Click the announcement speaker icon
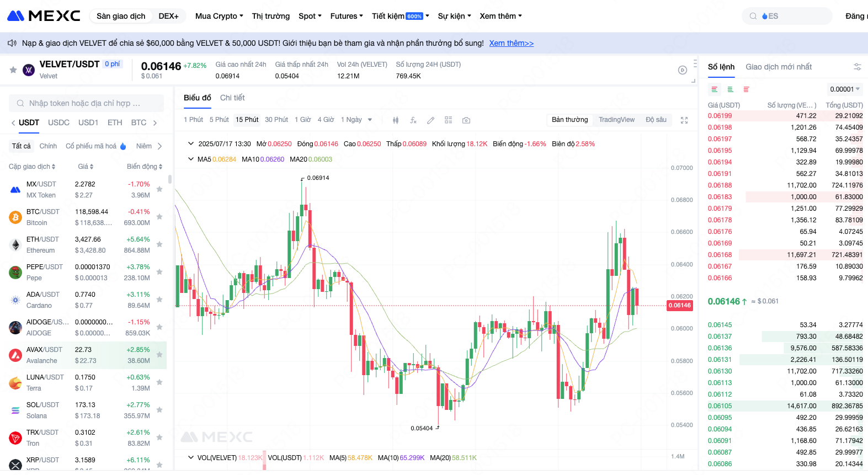This screenshot has width=868, height=475. click(12, 43)
